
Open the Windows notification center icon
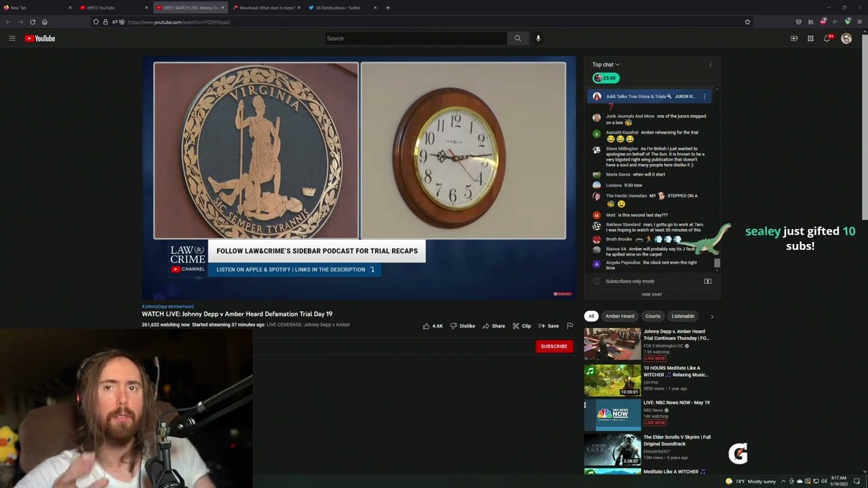pyautogui.click(x=857, y=481)
